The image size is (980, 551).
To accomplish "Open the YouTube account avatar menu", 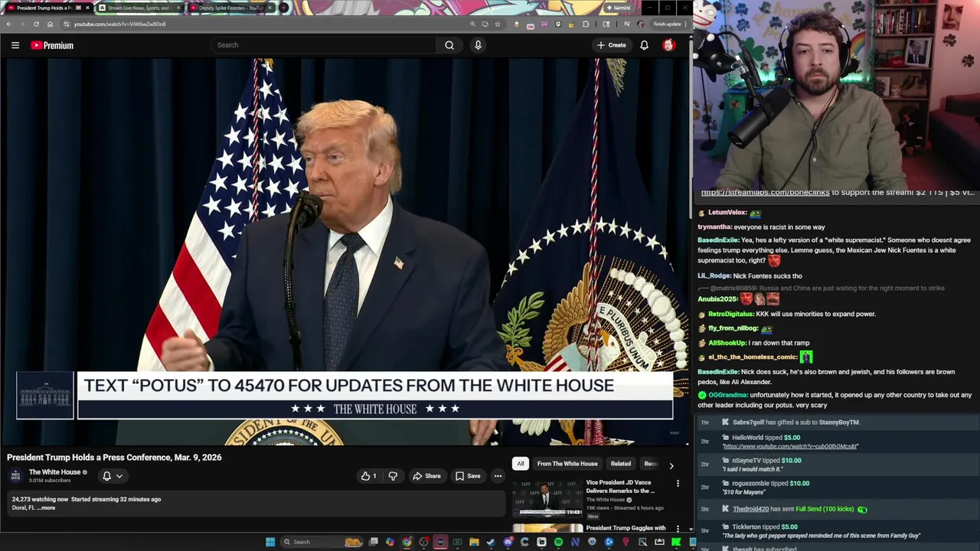I will point(668,45).
